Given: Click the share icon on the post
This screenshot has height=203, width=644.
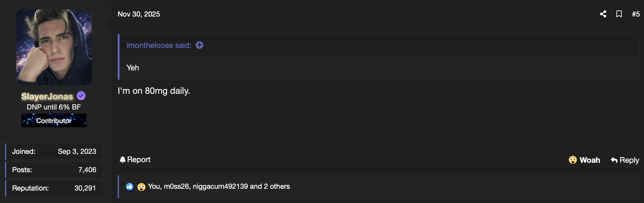Looking at the screenshot, I should coord(603,14).
